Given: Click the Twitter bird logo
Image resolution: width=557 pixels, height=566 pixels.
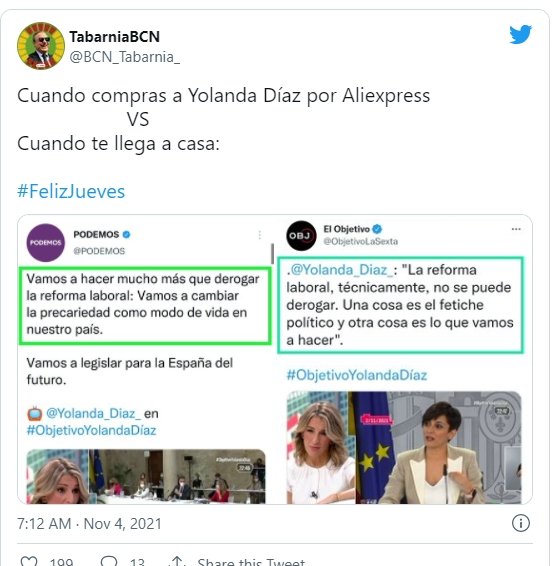Looking at the screenshot, I should pyautogui.click(x=520, y=34).
